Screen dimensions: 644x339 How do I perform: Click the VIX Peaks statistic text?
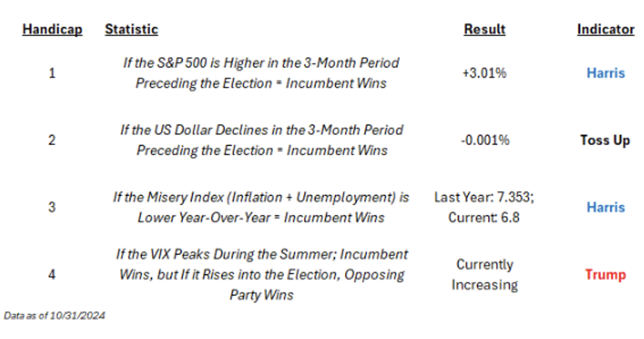point(261,275)
